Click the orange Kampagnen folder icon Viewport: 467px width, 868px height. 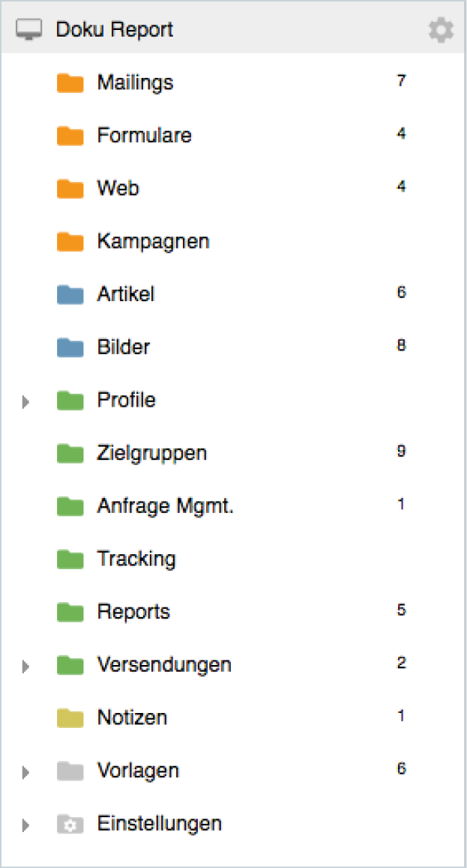[x=70, y=242]
